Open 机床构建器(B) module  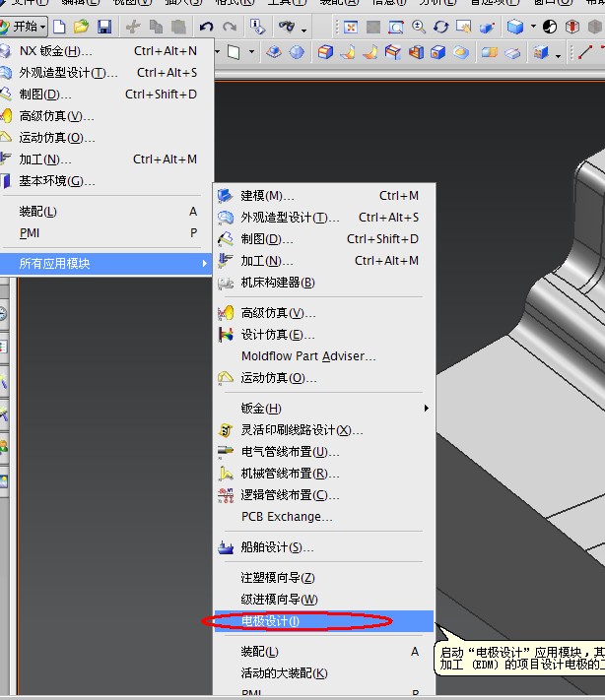[324, 283]
